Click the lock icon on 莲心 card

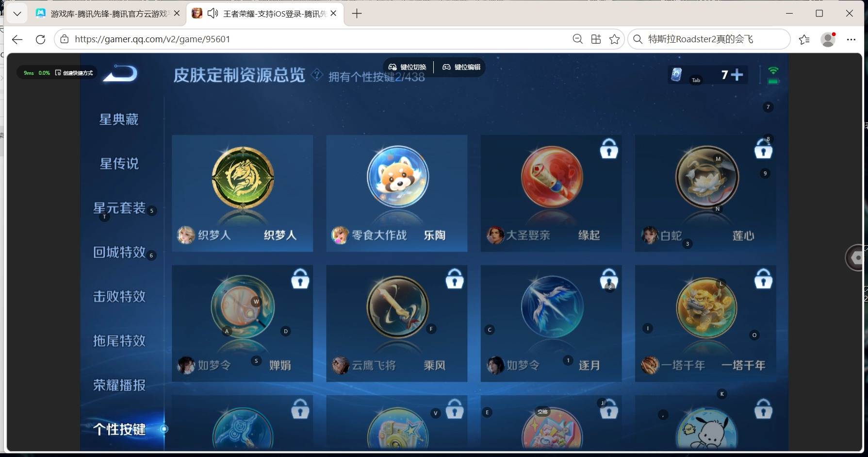click(763, 149)
